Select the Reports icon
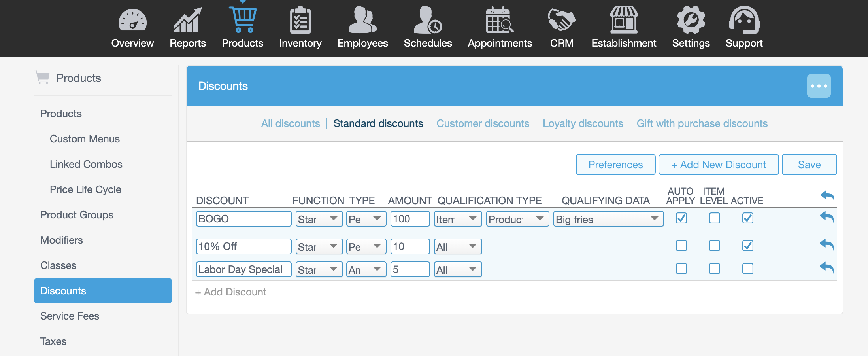 click(187, 20)
